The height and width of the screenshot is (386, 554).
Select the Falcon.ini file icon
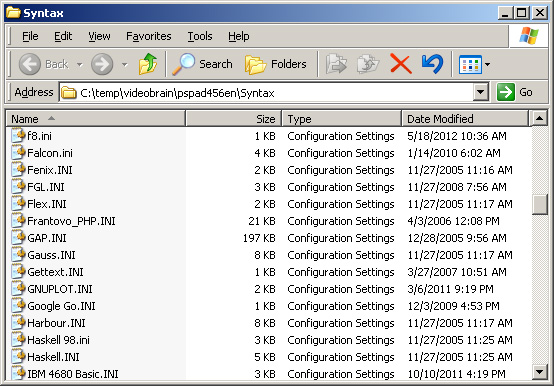coord(18,153)
